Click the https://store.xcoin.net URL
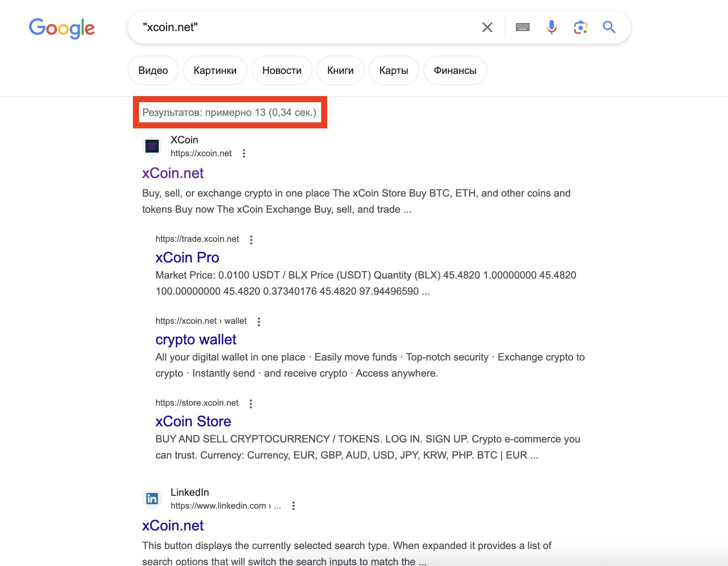Image resolution: width=728 pixels, height=566 pixels. click(x=197, y=403)
